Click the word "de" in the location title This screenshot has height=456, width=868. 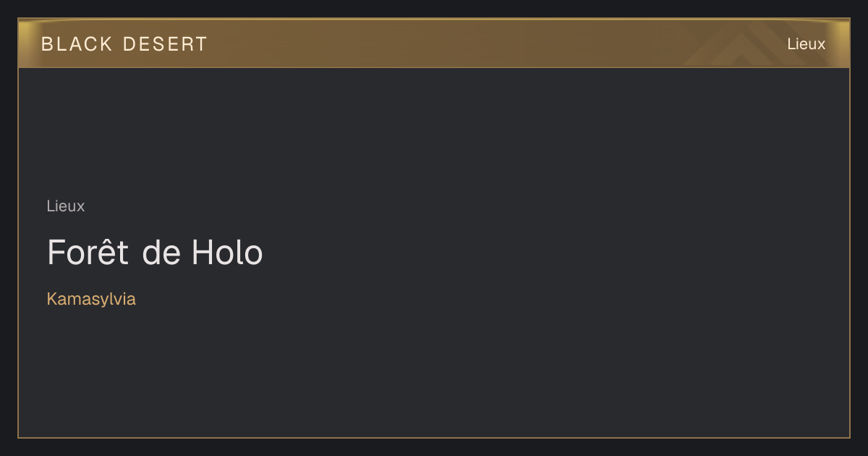click(161, 253)
